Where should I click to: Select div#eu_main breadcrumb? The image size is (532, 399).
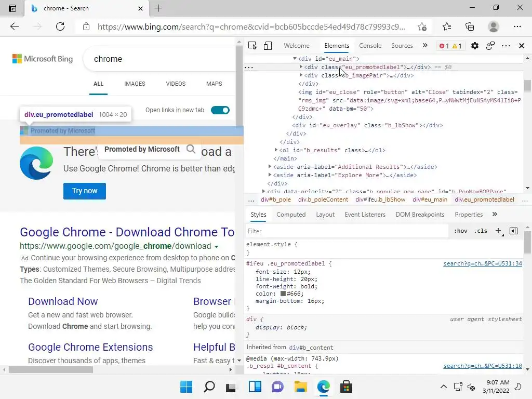click(x=430, y=199)
